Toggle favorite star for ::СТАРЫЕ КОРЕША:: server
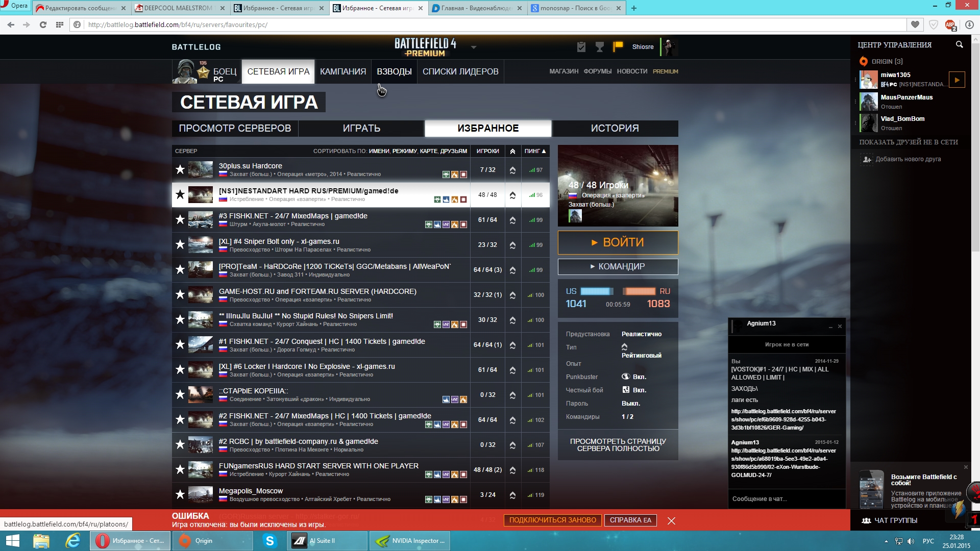The height and width of the screenshot is (551, 980). pyautogui.click(x=180, y=394)
